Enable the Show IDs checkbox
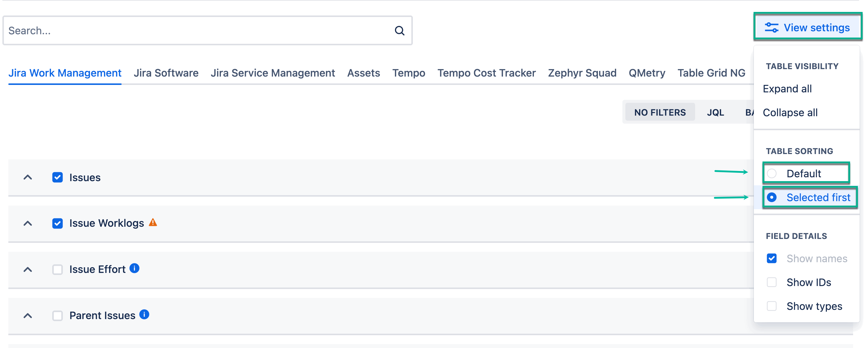The height and width of the screenshot is (348, 868). (x=772, y=282)
